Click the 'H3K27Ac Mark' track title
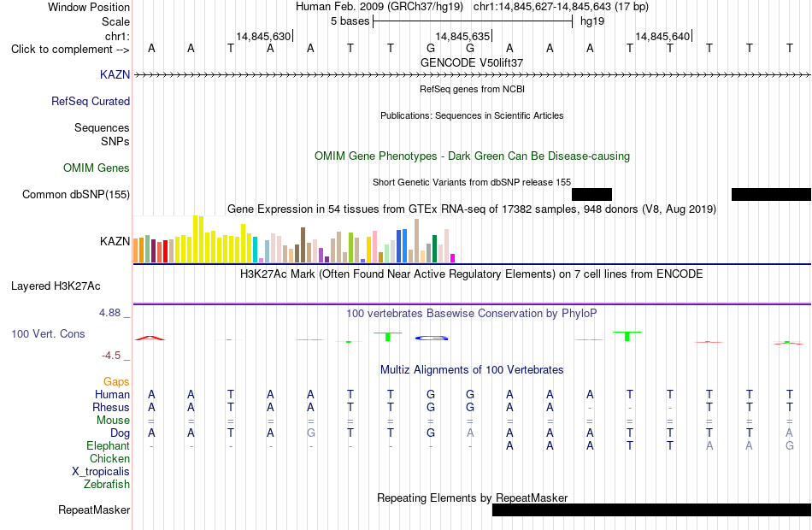This screenshot has height=530, width=812. [x=472, y=274]
